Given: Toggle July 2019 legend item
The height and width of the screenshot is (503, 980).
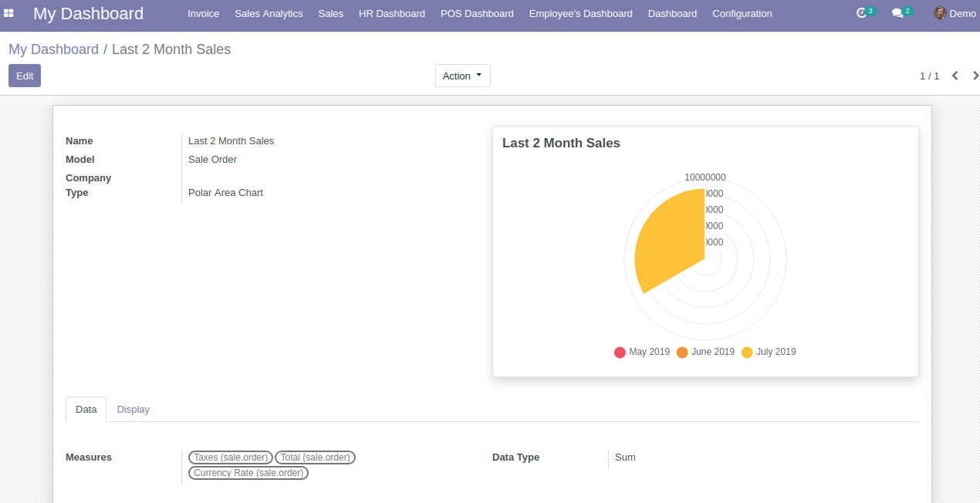Looking at the screenshot, I should click(x=769, y=352).
